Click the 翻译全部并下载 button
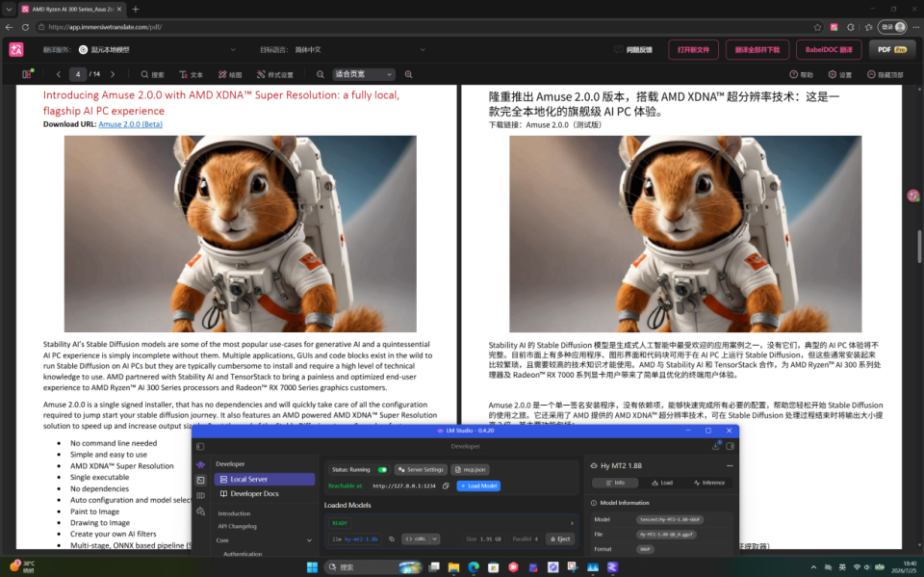924x577 pixels. [x=757, y=49]
